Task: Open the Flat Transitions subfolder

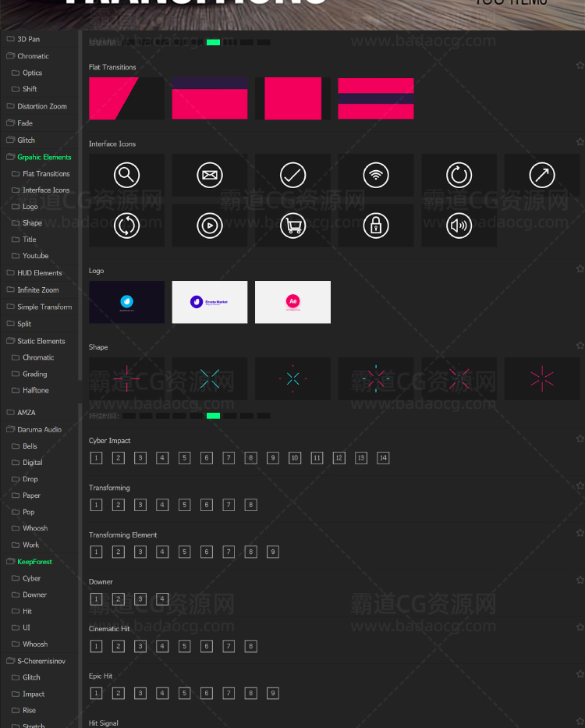Action: pos(46,174)
